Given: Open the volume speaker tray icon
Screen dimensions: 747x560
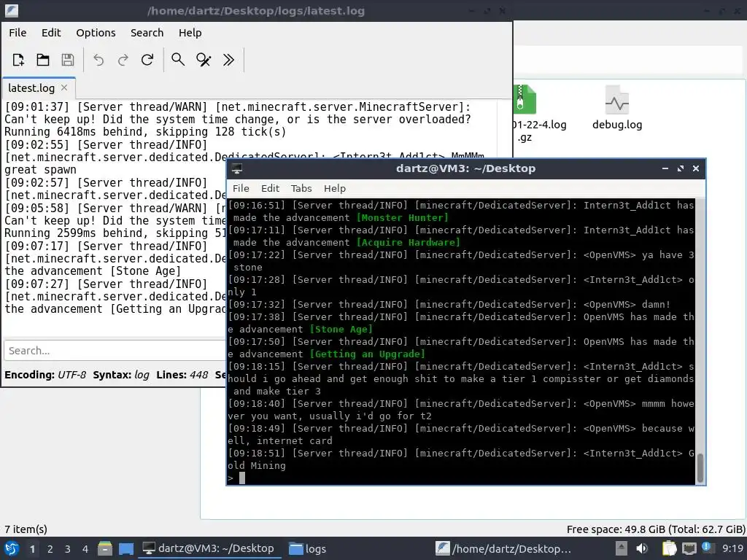Looking at the screenshot, I should [x=642, y=548].
